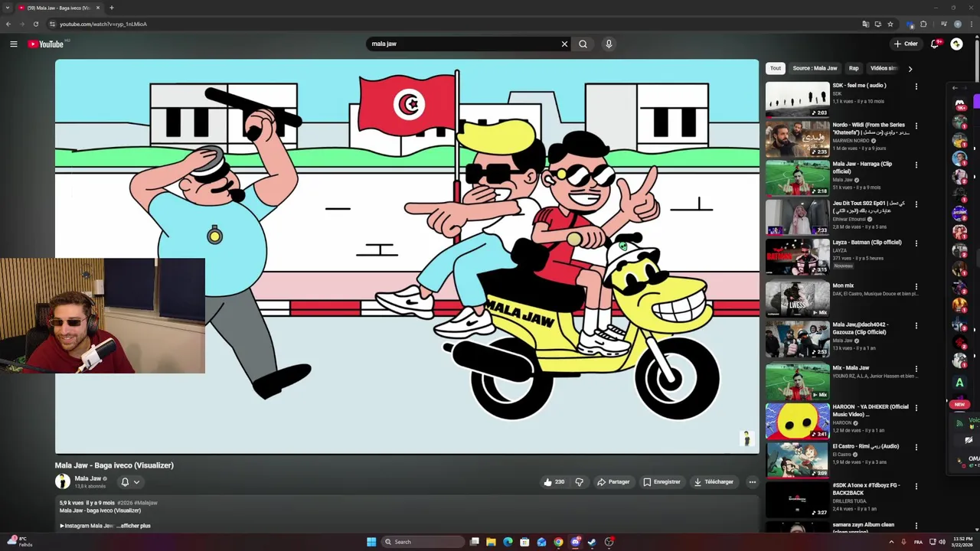Select the Rap filter chip
Image resolution: width=980 pixels, height=551 pixels.
[854, 68]
